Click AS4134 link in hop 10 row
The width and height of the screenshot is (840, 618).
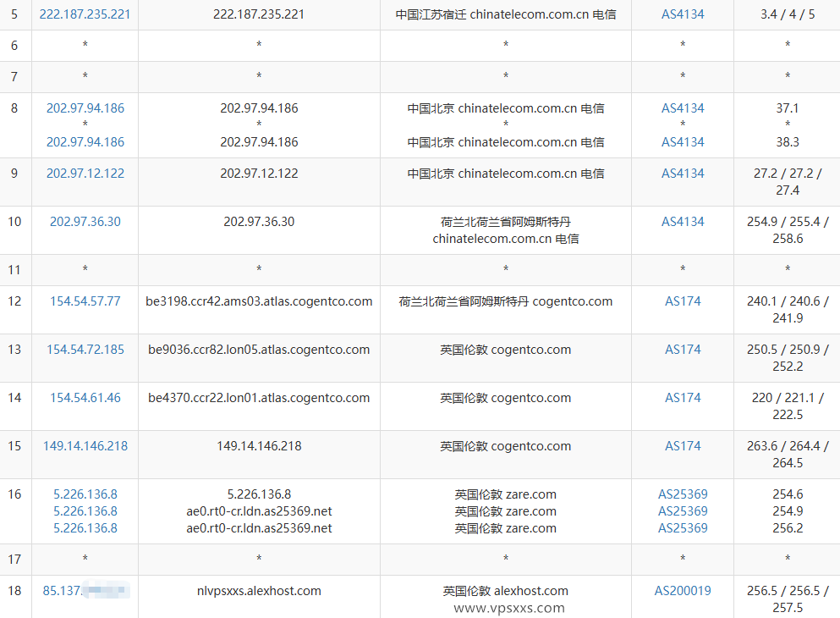[x=683, y=222]
